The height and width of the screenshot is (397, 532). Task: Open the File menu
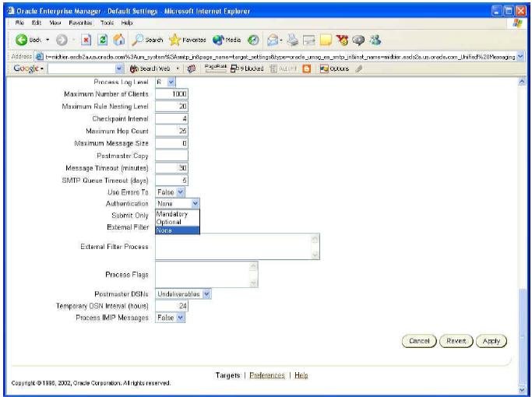pyautogui.click(x=19, y=23)
